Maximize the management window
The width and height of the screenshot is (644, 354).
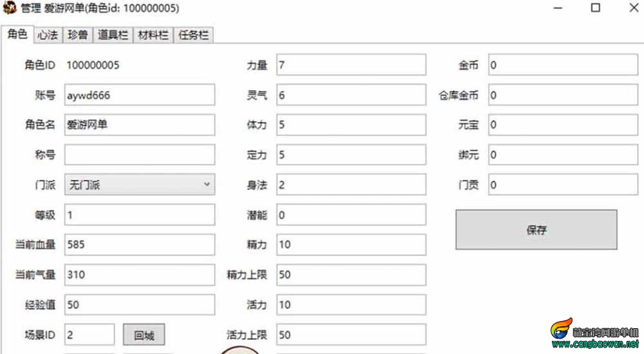point(596,8)
